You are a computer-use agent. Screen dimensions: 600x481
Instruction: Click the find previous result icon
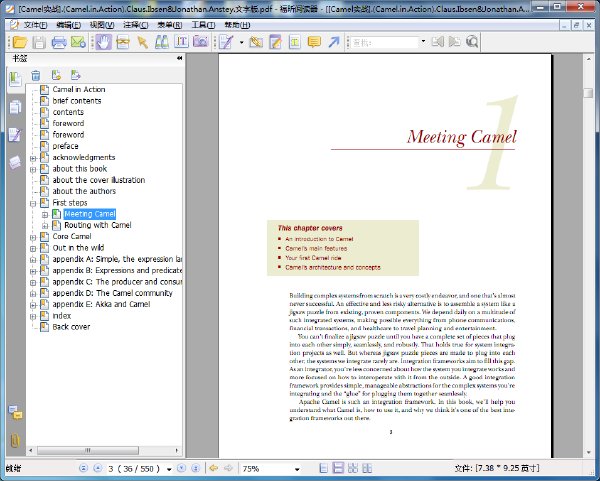(x=437, y=42)
